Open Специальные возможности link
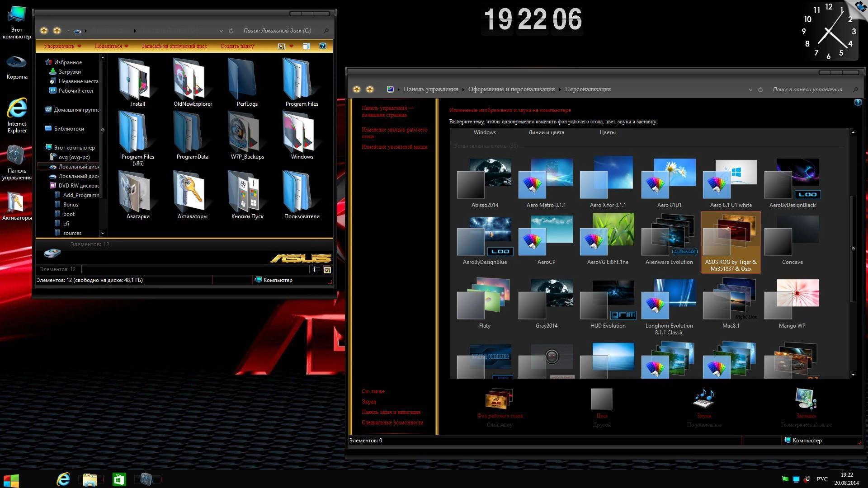This screenshot has width=868, height=488. 392,422
